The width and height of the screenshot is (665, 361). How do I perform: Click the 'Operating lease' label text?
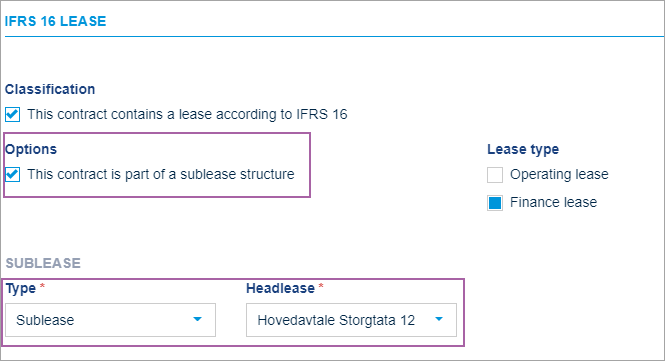pyautogui.click(x=559, y=174)
